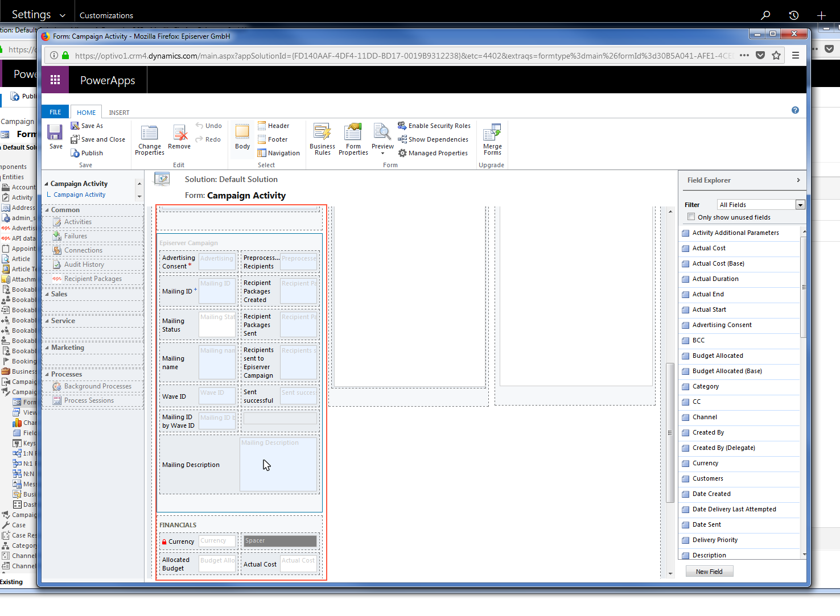Open the PowerApps app launcher grid

(55, 80)
